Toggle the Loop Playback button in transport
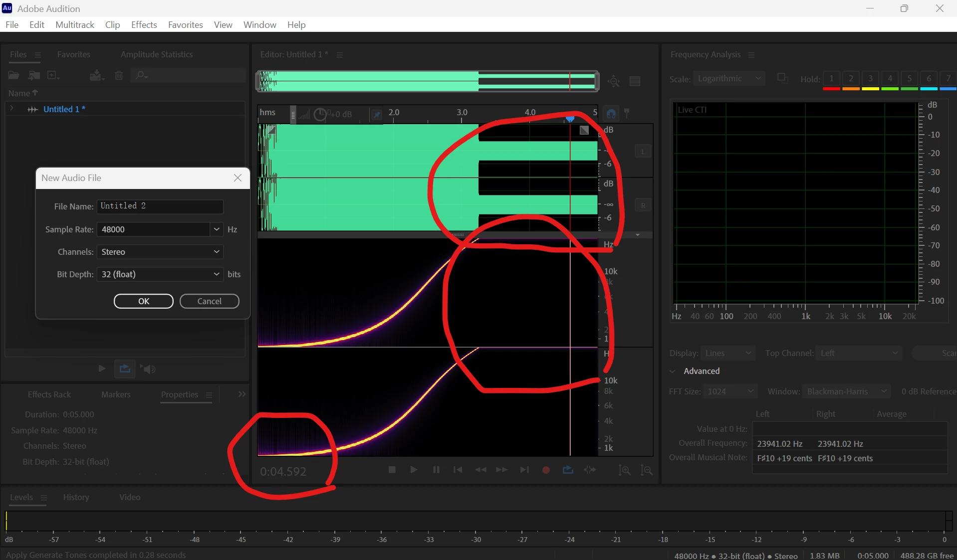 (568, 470)
